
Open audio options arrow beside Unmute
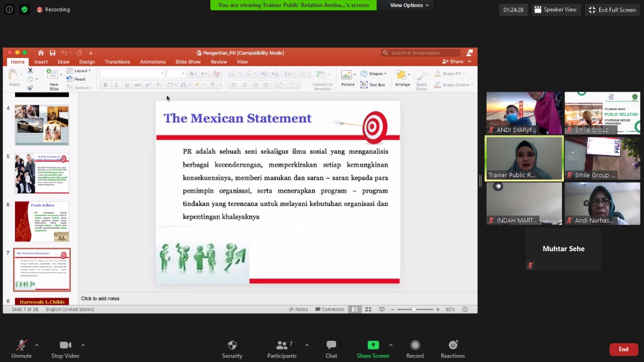pos(37,345)
